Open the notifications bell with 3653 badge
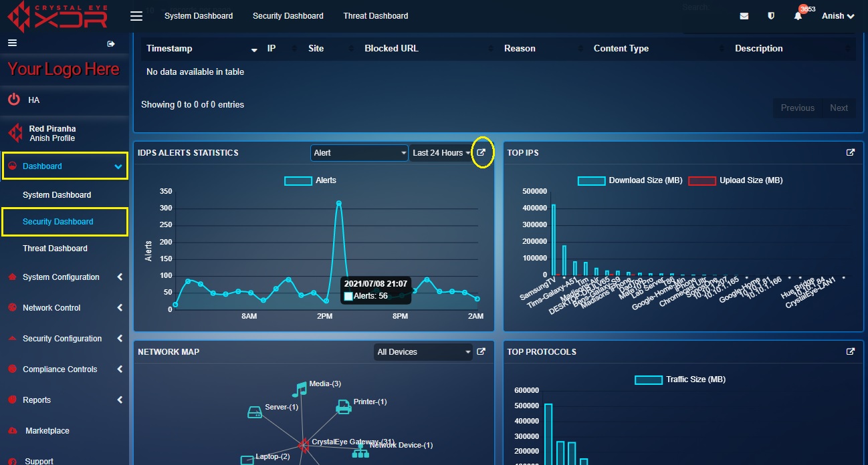868x465 pixels. coord(798,16)
